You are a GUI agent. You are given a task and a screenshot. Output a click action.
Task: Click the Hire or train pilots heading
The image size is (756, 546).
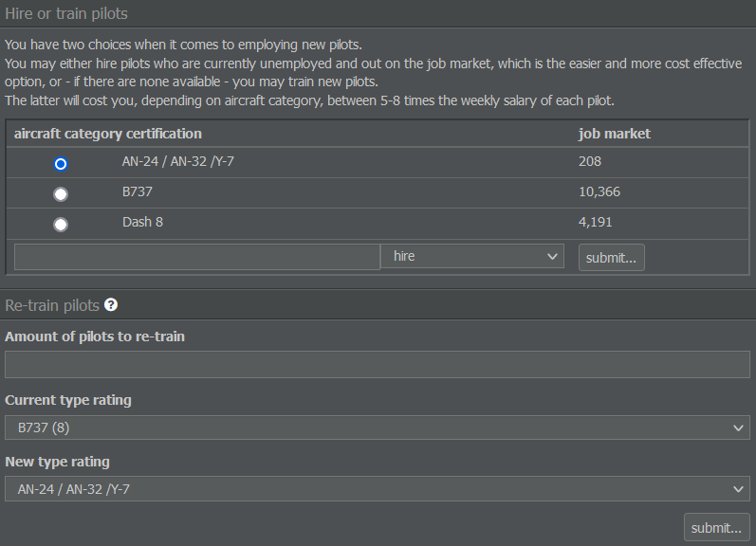point(66,13)
